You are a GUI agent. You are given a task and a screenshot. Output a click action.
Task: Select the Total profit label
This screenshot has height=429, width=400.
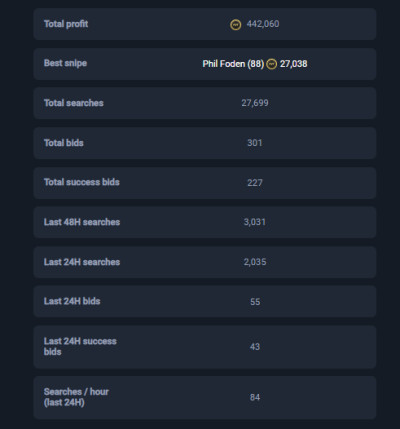click(66, 24)
